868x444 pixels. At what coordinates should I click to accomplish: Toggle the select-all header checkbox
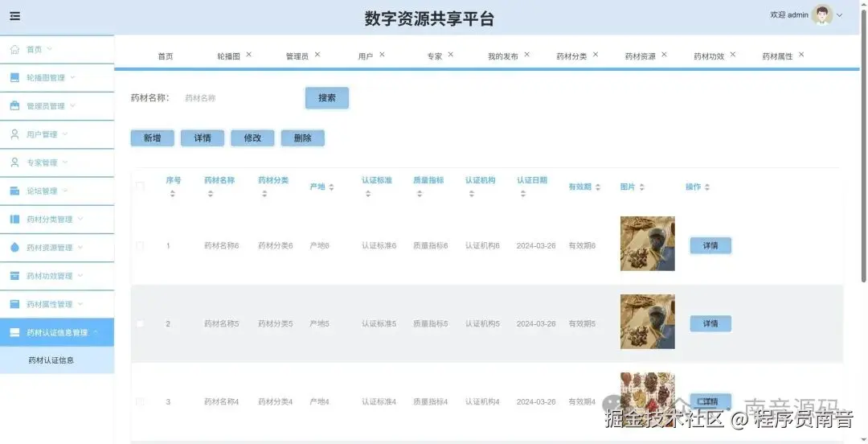(x=140, y=187)
